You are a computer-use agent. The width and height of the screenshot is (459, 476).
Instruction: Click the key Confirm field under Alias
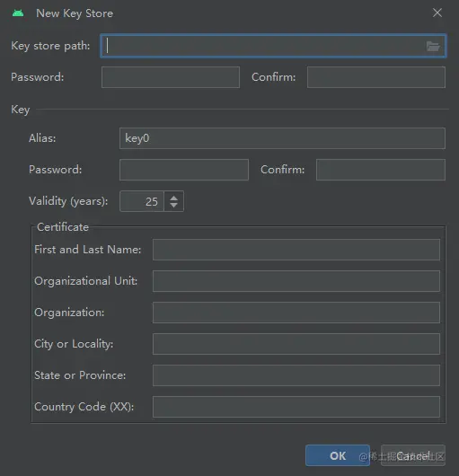point(381,170)
